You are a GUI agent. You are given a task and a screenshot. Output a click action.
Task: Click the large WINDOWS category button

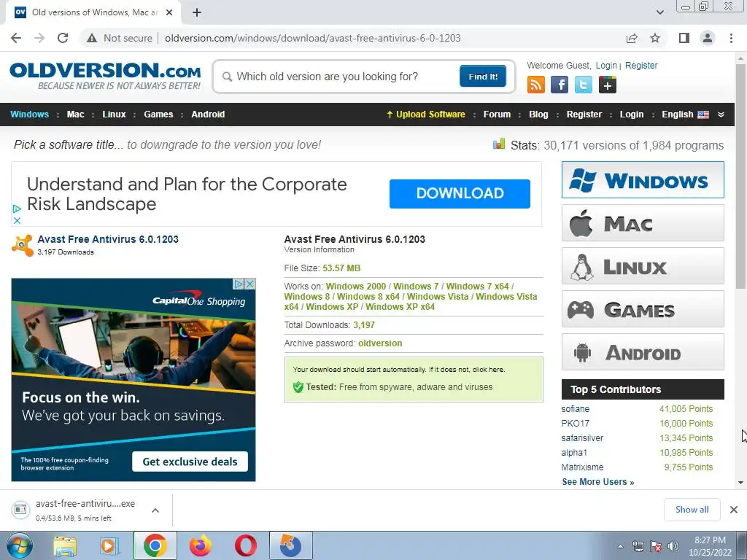pyautogui.click(x=643, y=180)
